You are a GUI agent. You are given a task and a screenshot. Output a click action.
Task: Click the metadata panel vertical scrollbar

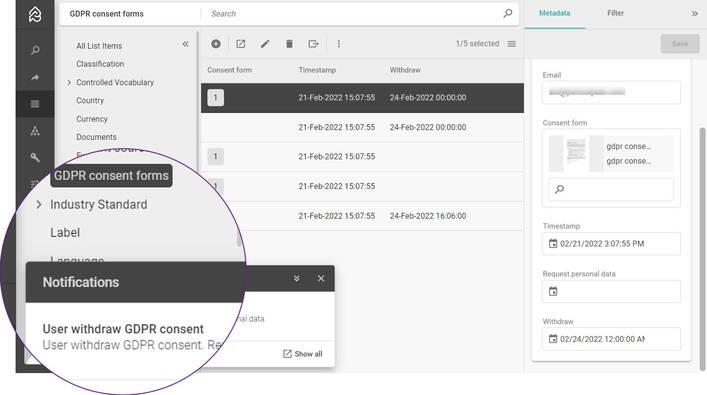pos(702,248)
